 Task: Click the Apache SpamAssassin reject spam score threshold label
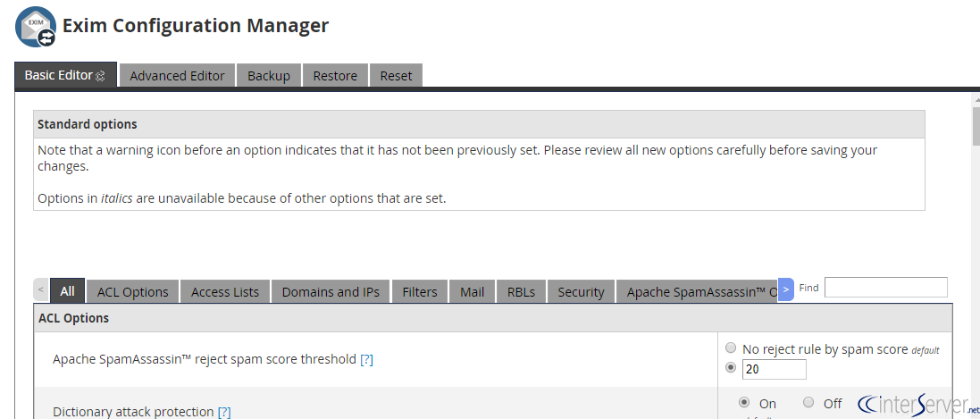click(x=205, y=359)
